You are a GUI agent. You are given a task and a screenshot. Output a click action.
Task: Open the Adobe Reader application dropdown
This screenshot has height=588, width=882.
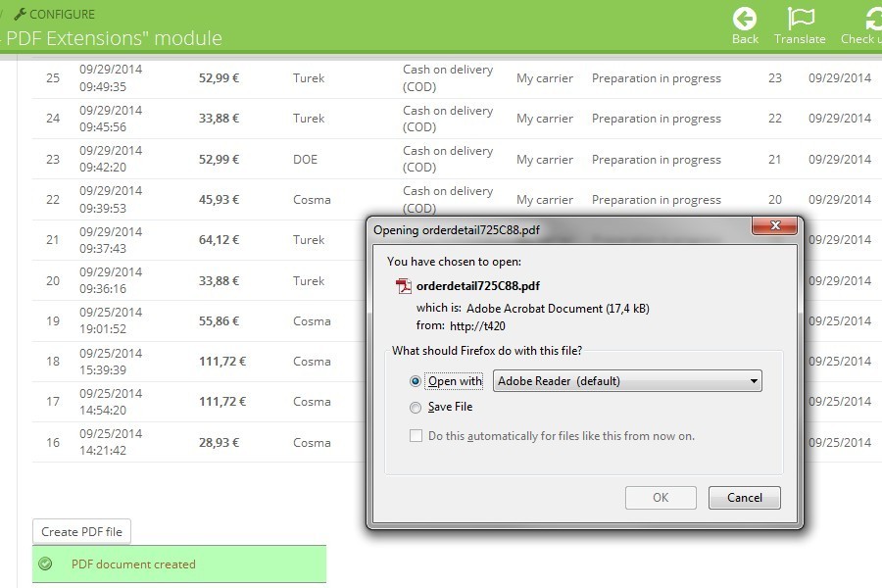pyautogui.click(x=627, y=381)
